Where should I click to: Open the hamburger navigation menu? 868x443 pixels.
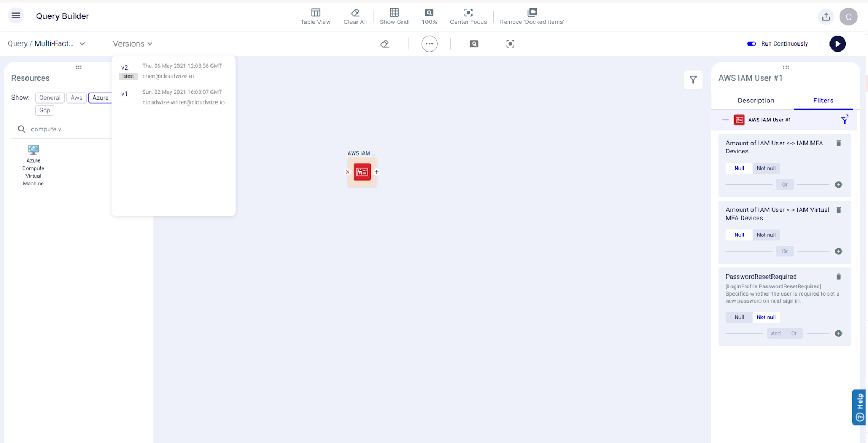[16, 16]
